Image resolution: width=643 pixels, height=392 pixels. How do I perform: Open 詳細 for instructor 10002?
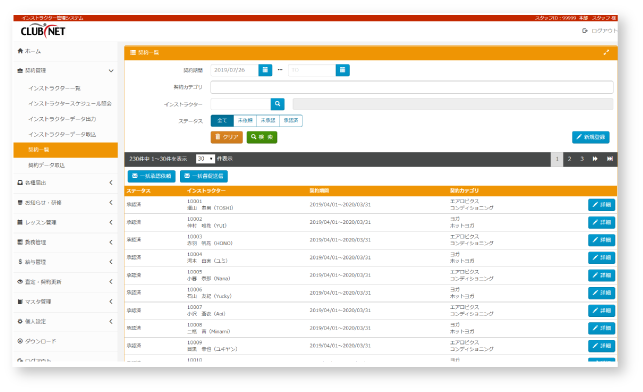tap(601, 222)
